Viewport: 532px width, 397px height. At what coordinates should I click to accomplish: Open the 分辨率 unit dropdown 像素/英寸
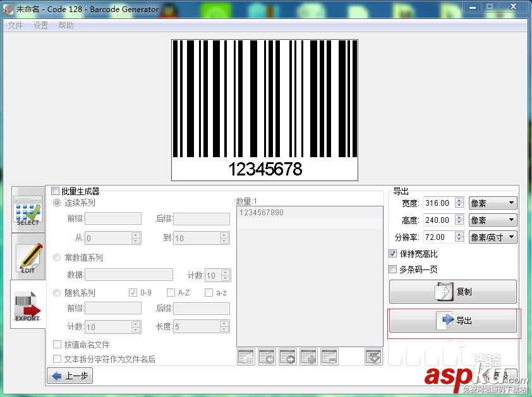[x=492, y=237]
